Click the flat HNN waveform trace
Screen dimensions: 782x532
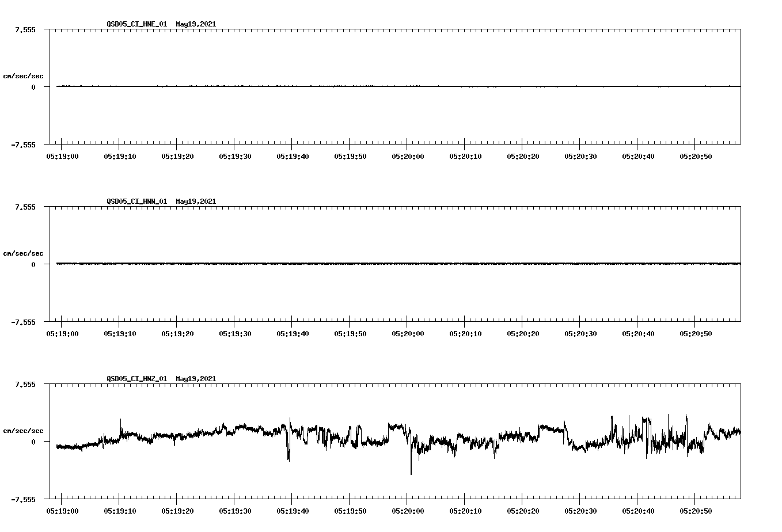pos(346,264)
